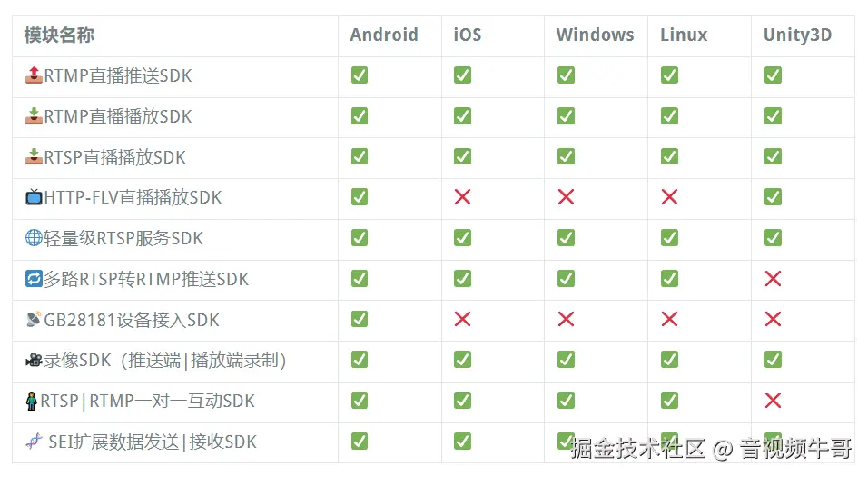
Task: Click Android checkmark for RTMP直播推送SDK
Action: tap(360, 75)
